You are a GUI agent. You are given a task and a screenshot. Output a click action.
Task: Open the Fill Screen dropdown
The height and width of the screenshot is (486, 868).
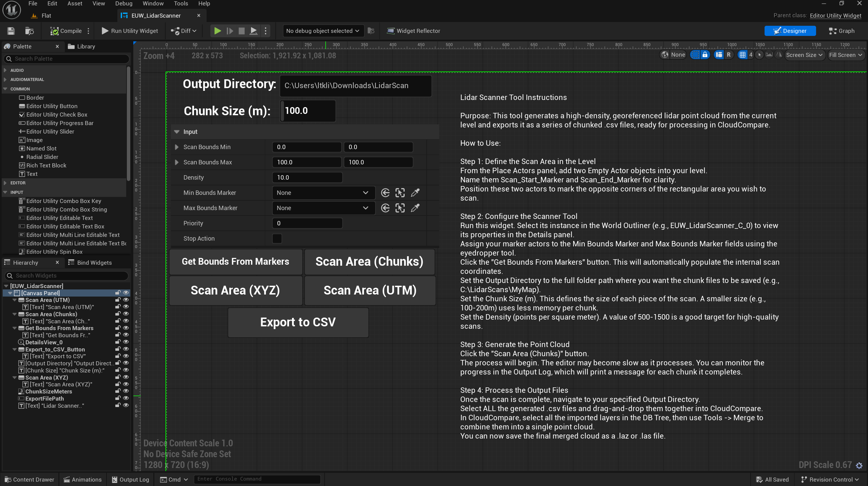tap(845, 55)
